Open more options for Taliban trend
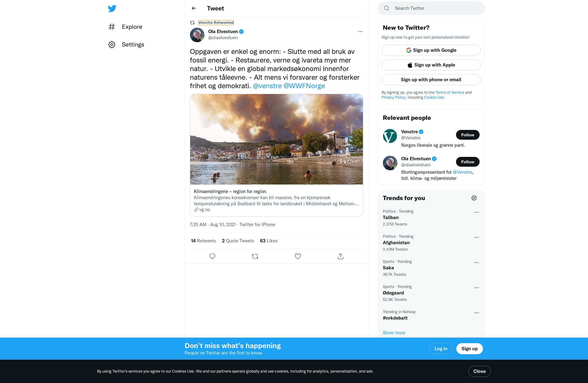 pyautogui.click(x=477, y=212)
